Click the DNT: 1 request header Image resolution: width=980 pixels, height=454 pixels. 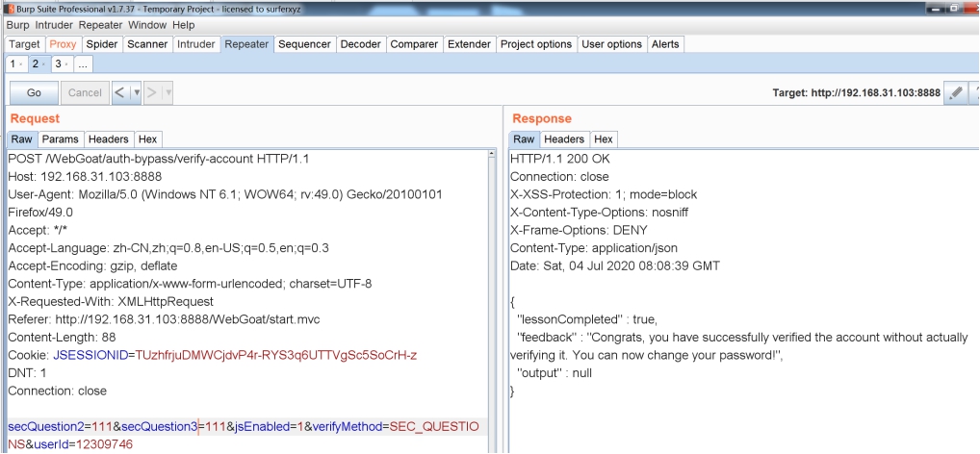[27, 373]
